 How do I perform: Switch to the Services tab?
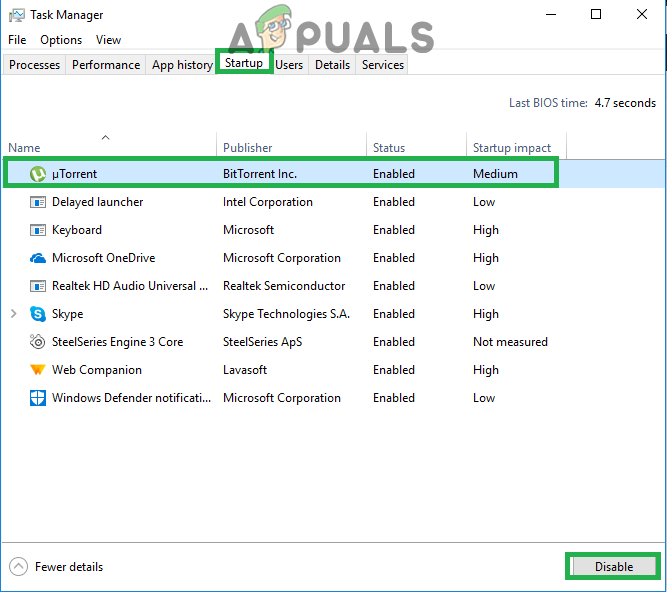coord(383,65)
